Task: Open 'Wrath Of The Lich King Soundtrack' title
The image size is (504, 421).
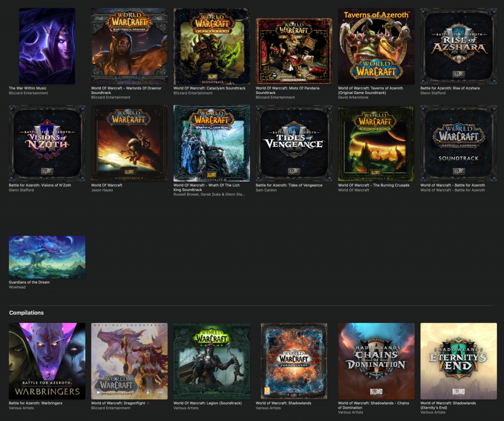Action: (206, 188)
